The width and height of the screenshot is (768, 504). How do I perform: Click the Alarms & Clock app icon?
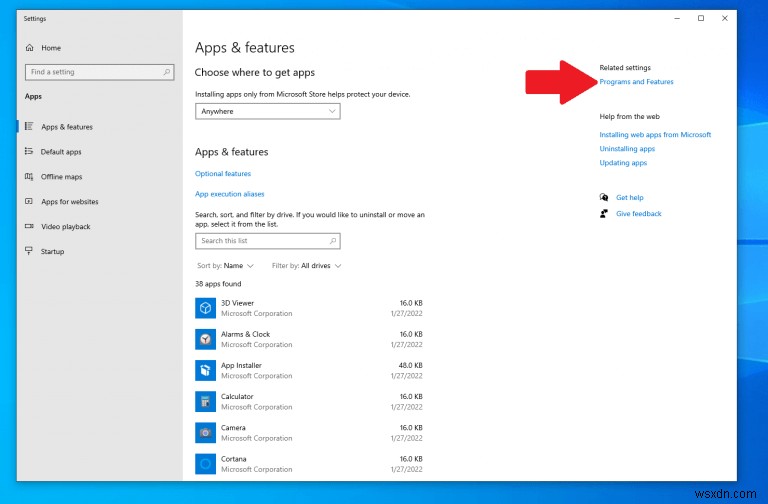pyautogui.click(x=205, y=339)
